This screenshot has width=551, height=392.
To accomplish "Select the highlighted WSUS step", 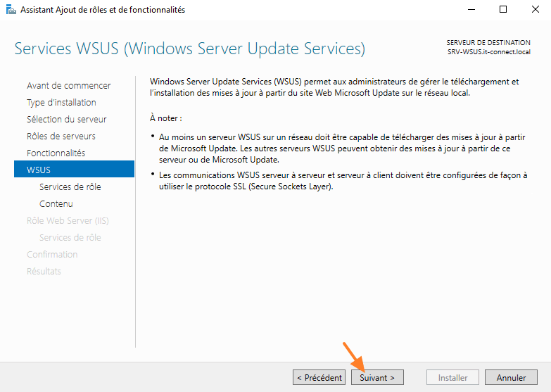I will [73, 170].
